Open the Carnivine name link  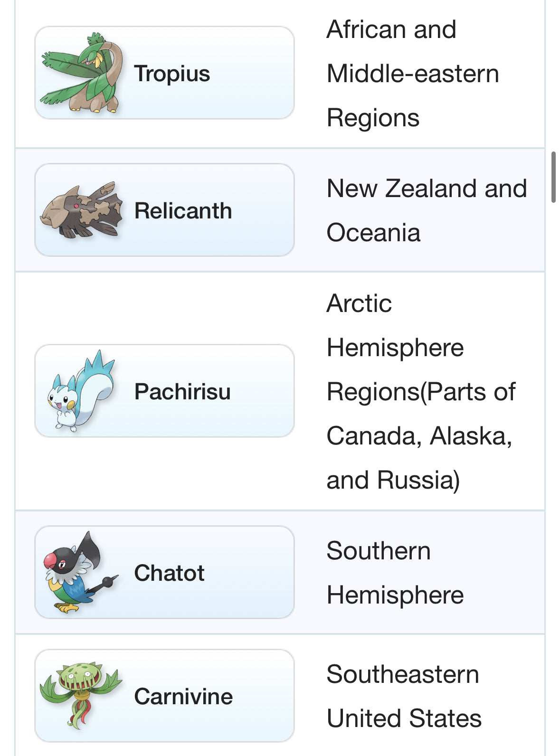coord(183,697)
